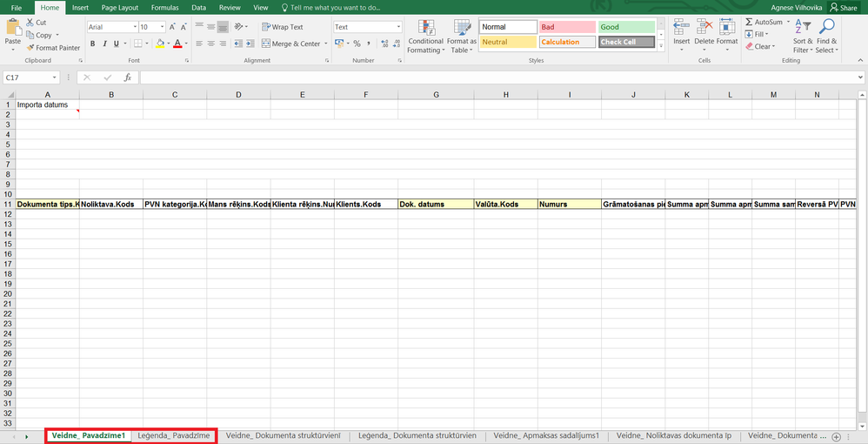This screenshot has height=444, width=868.
Task: Apply the red font color
Action: click(177, 44)
